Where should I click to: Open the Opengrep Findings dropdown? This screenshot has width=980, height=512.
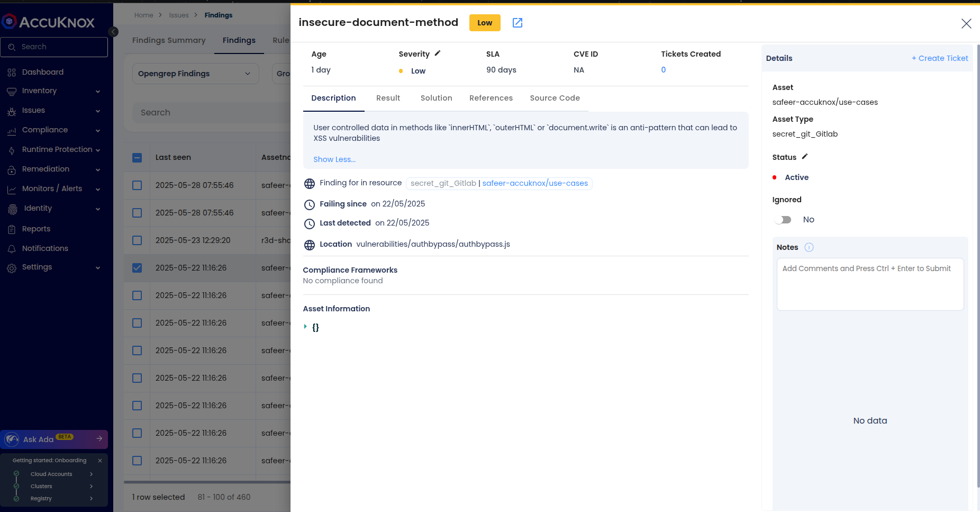pyautogui.click(x=195, y=74)
